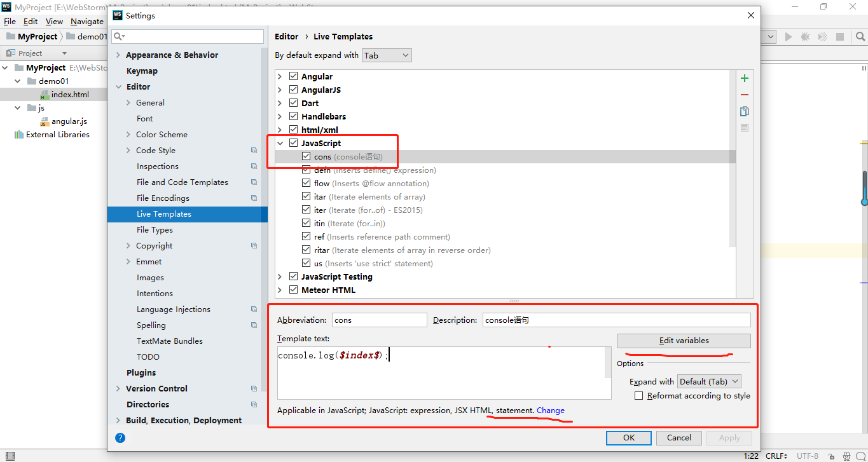The height and width of the screenshot is (462, 868).
Task: Open the Edit menu in main window
Action: [x=31, y=22]
